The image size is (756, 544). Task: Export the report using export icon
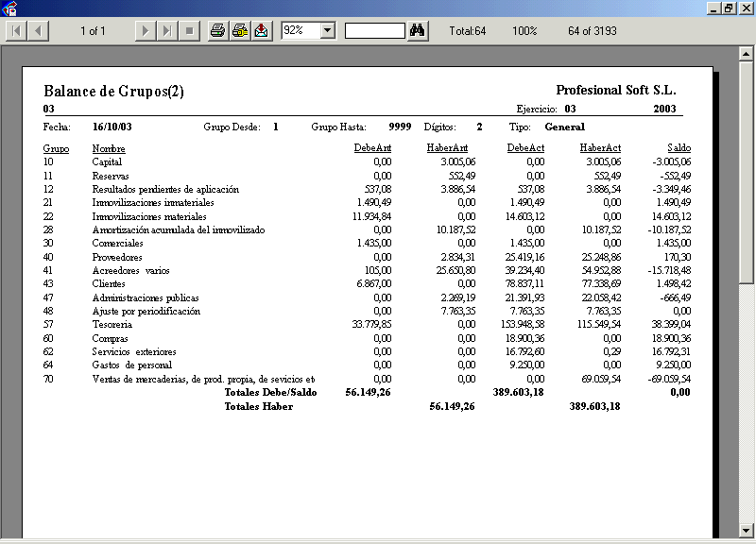coord(261,31)
